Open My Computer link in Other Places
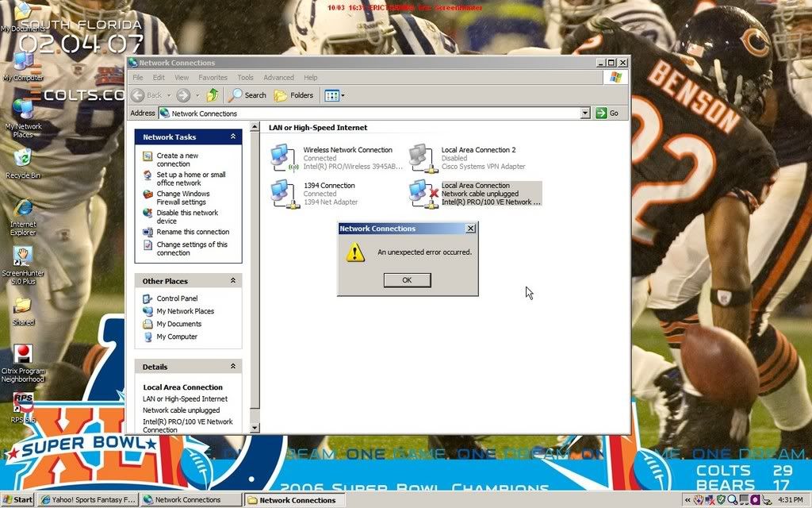812x508 pixels. point(177,337)
